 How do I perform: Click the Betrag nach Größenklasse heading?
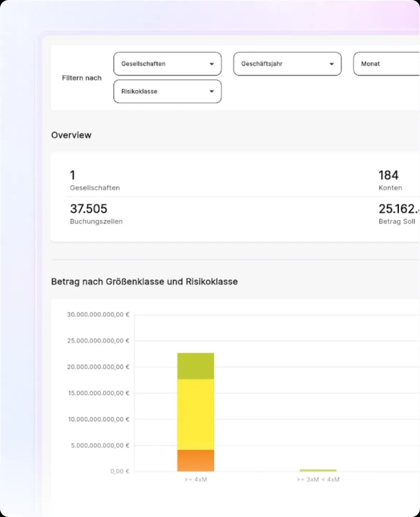[x=145, y=282]
